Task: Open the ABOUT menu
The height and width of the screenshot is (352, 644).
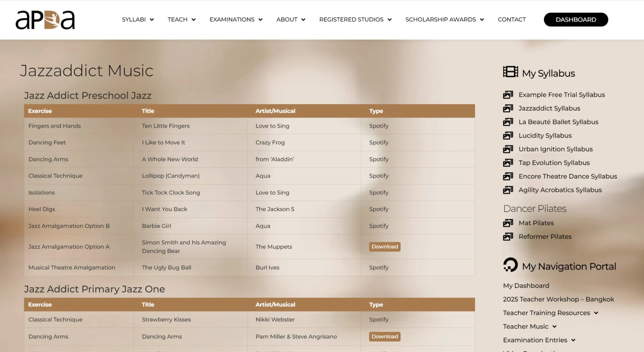Action: pyautogui.click(x=287, y=19)
